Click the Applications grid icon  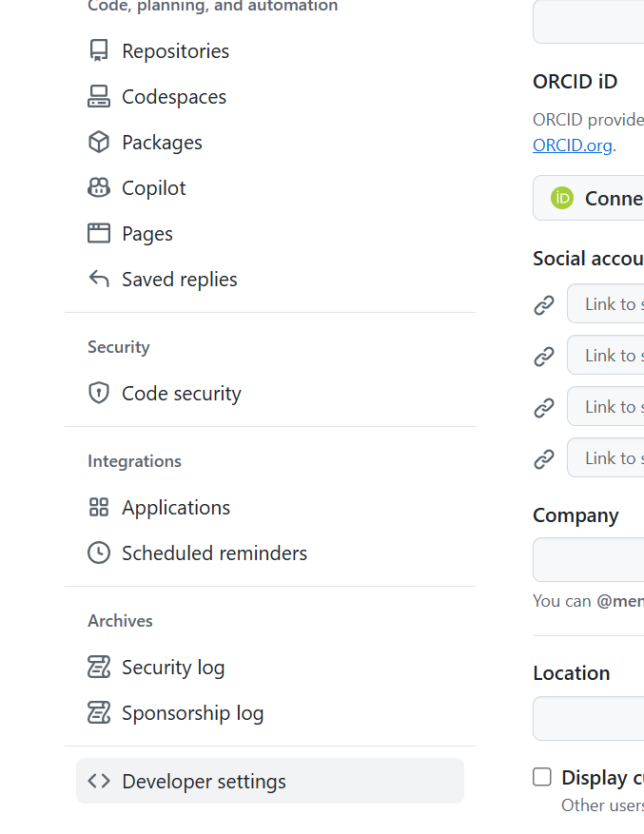[x=99, y=508]
